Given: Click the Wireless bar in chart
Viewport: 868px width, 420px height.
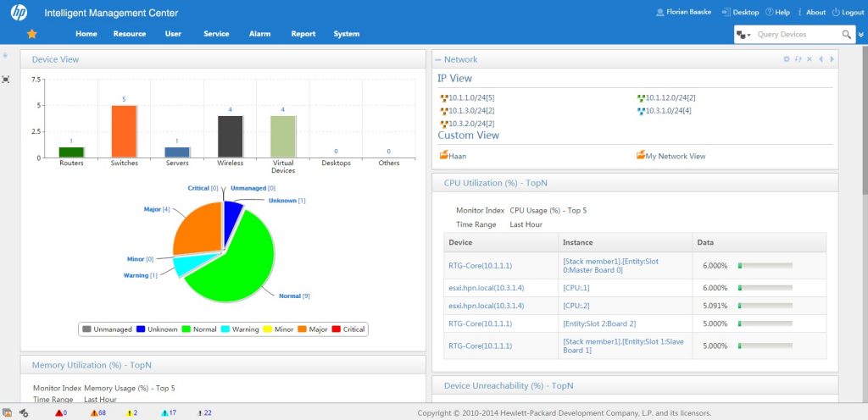Looking at the screenshot, I should point(231,136).
